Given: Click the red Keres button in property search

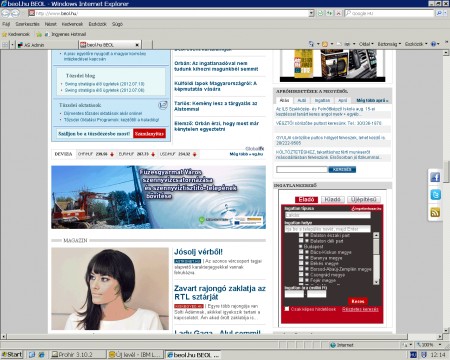Looking at the screenshot, I should (358, 301).
